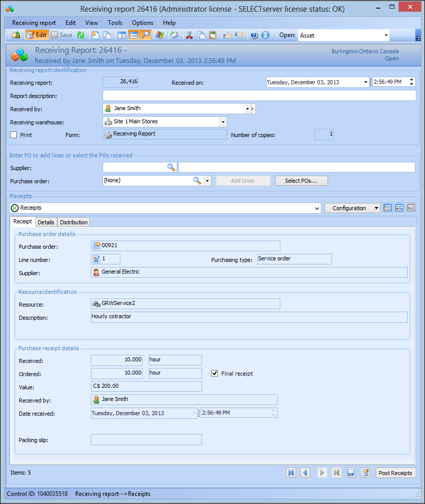Click the scissors Cut icon
This screenshot has width=425, height=504.
pos(189,35)
